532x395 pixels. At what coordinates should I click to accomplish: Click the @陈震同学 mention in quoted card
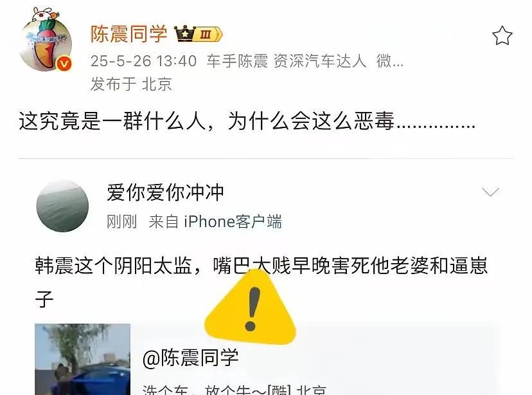coord(190,358)
